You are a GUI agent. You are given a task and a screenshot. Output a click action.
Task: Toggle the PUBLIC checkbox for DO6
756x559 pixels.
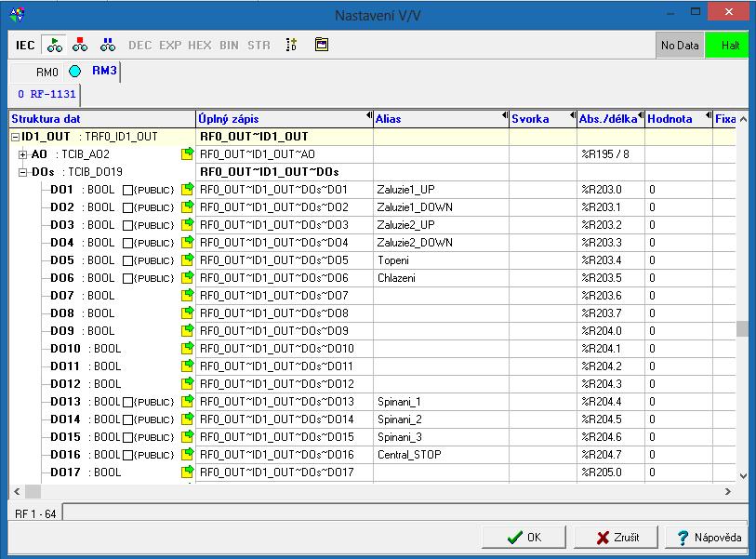pos(127,278)
